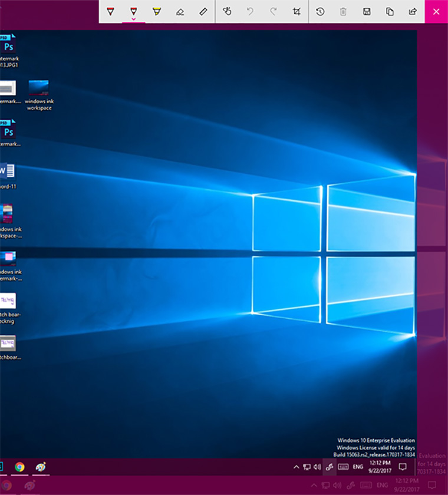Redo the ink stroke
Screen dimensions: 448x495
pos(273,12)
